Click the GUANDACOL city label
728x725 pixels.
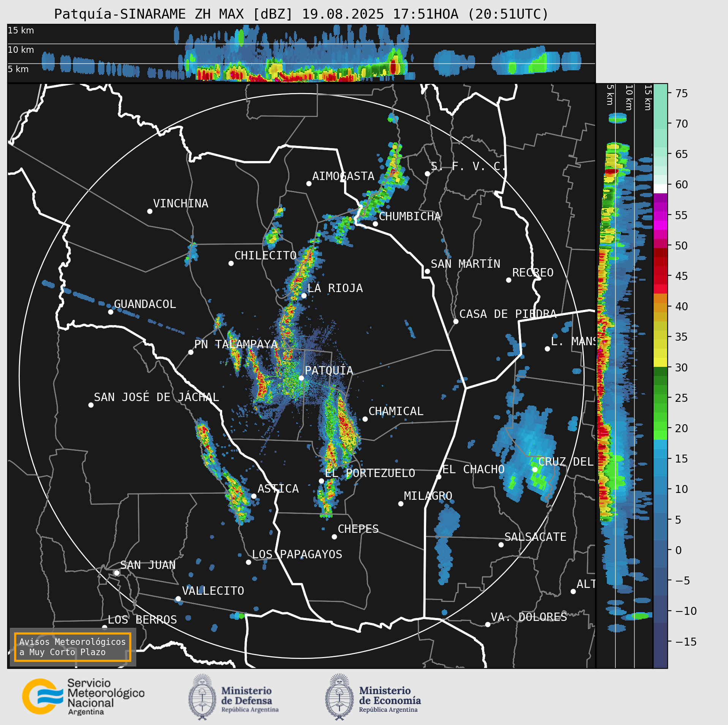click(145, 304)
